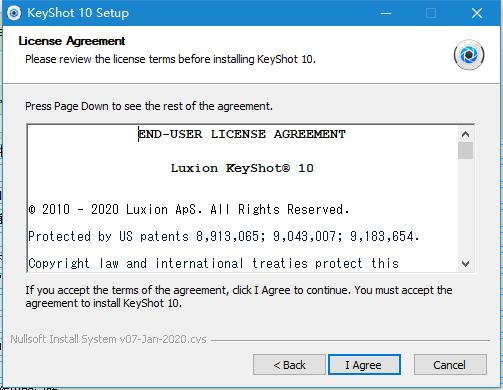Screen dimensions: 503x390
Task: Click the license scrollbar up arrow
Action: [465, 134]
